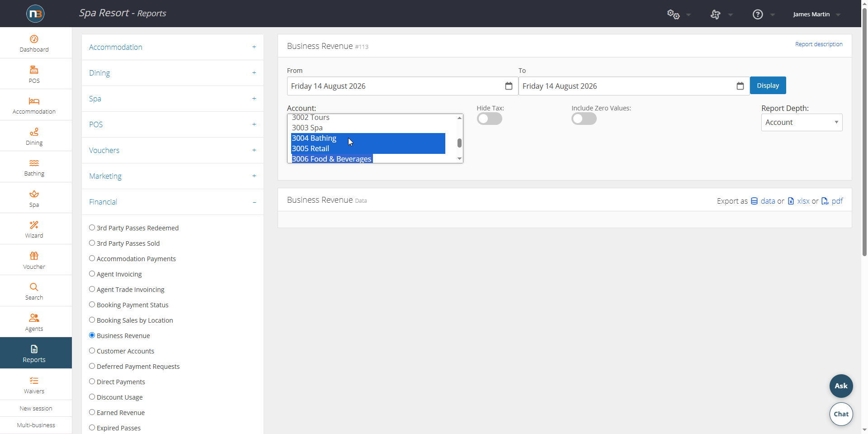868x434 pixels.
Task: Open the Reports document icon in sidebar
Action: (x=34, y=349)
